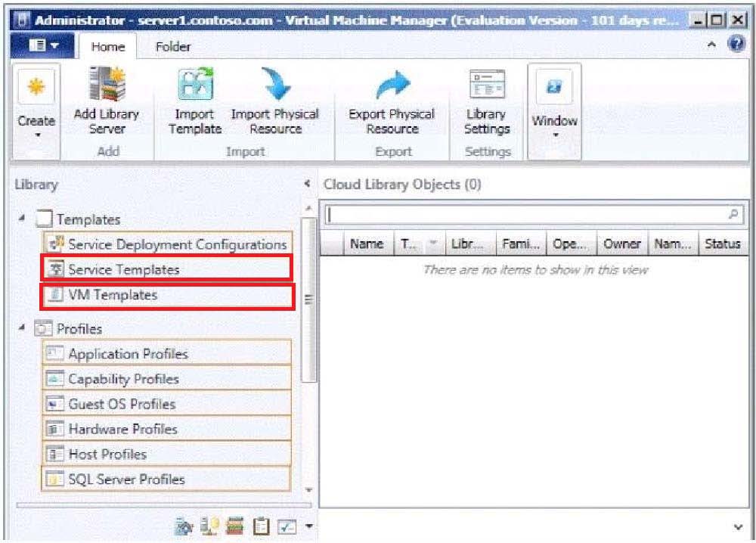Image resolution: width=756 pixels, height=543 pixels.
Task: Select VM Templates in the tree
Action: click(x=167, y=295)
